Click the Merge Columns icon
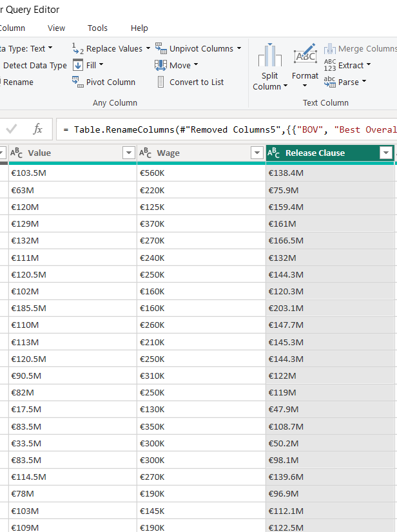 pyautogui.click(x=329, y=48)
